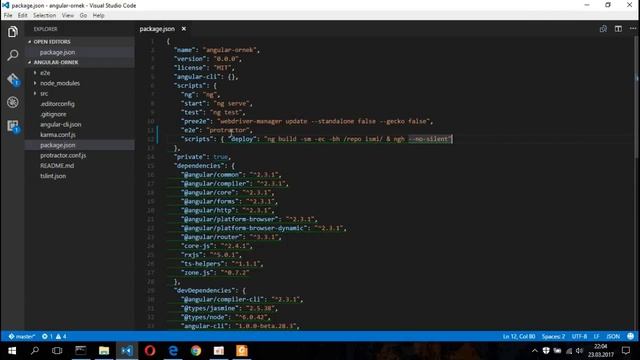Open Windows Start menu
Image resolution: width=640 pixels, height=360 pixels.
(x=12, y=351)
